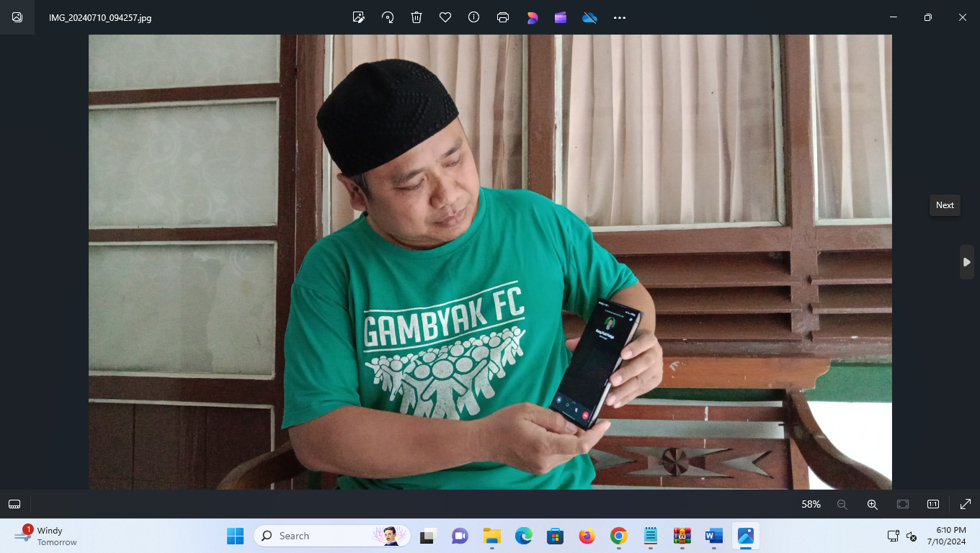Screen dimensions: 980x553
Task: Open Task View from taskbar
Action: coord(429,536)
